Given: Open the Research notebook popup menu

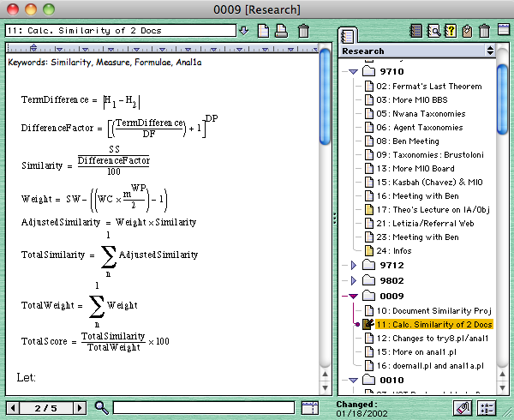Looking at the screenshot, I should pyautogui.click(x=490, y=51).
